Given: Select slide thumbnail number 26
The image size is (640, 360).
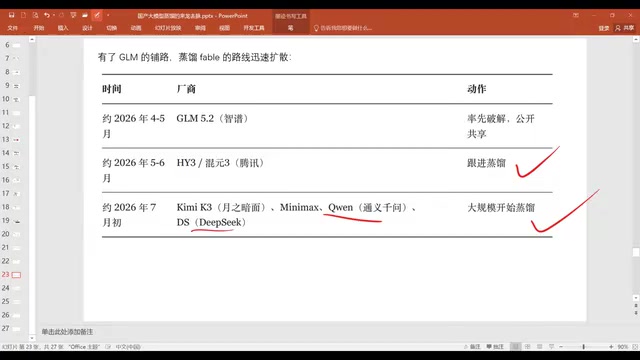Looking at the screenshot, I should pos(16,315).
